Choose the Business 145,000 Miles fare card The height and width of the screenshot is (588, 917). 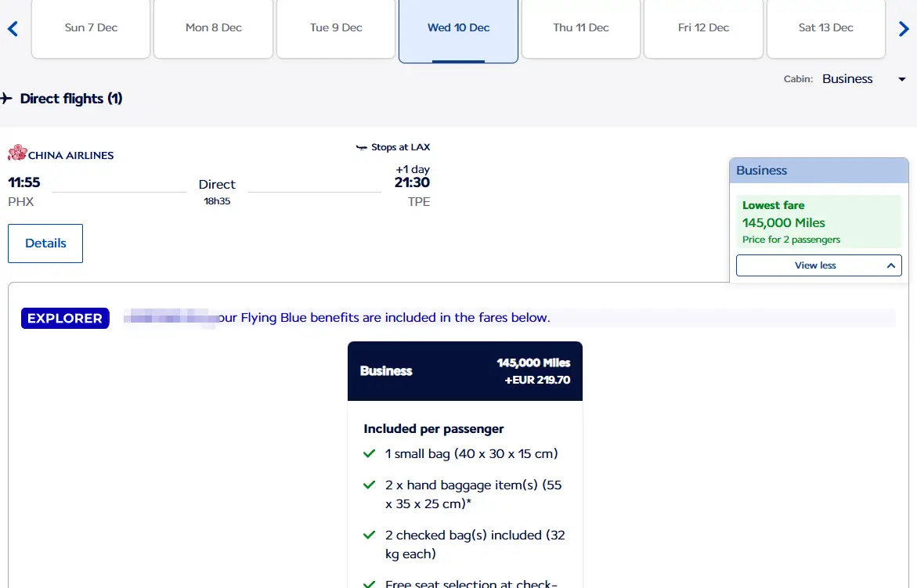pyautogui.click(x=465, y=371)
